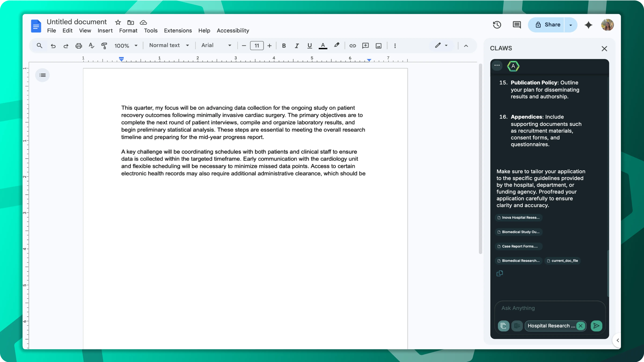Open version history clock icon

[497, 25]
